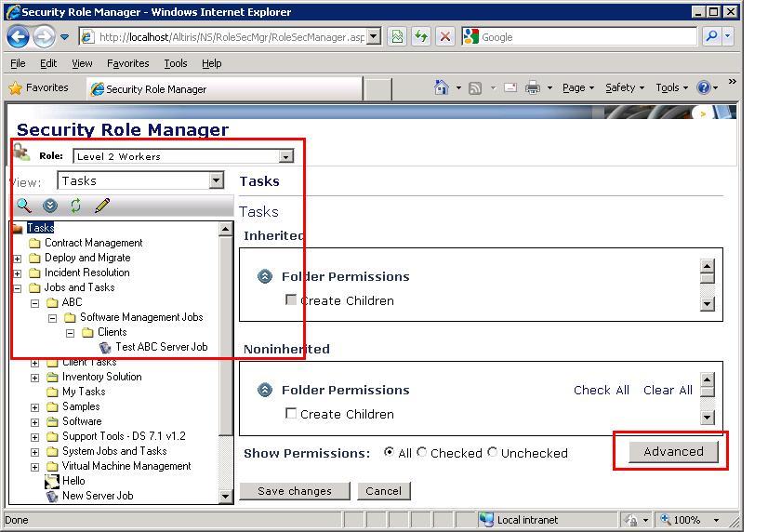Click the Advanced button
This screenshot has height=532, width=781.
673,452
